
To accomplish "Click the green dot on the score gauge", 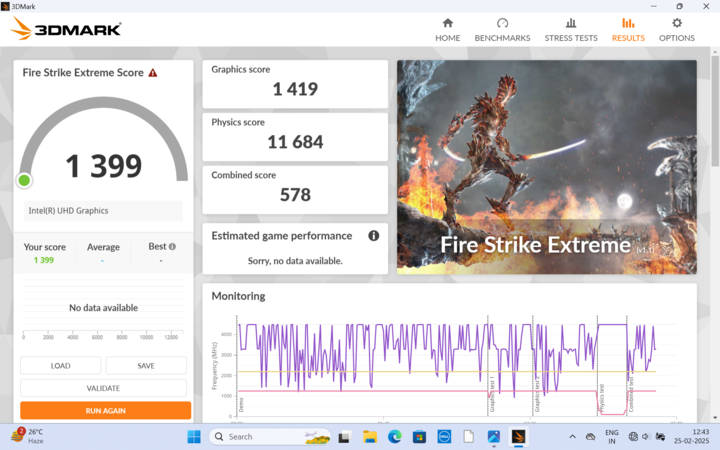I will (x=24, y=180).
